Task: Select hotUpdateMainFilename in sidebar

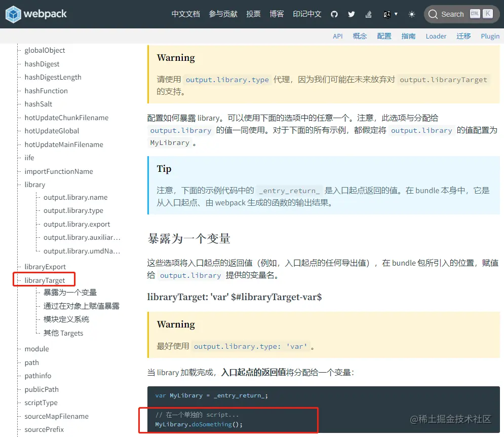Action: 64,144
